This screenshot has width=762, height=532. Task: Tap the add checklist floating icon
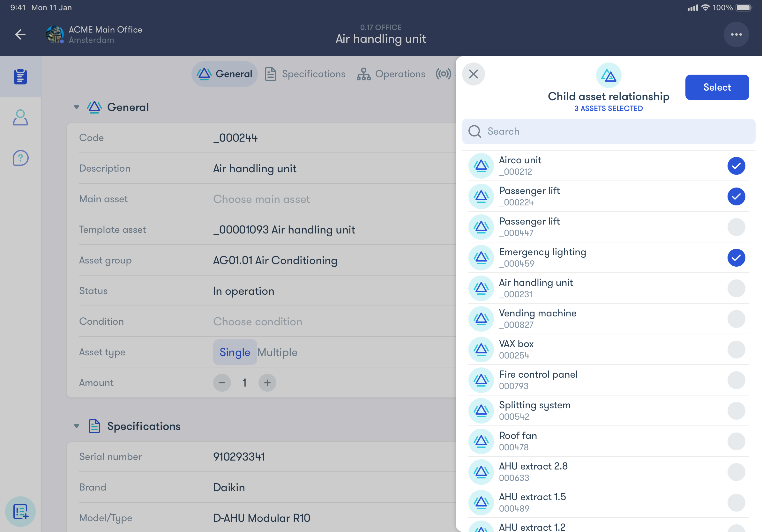[20, 511]
